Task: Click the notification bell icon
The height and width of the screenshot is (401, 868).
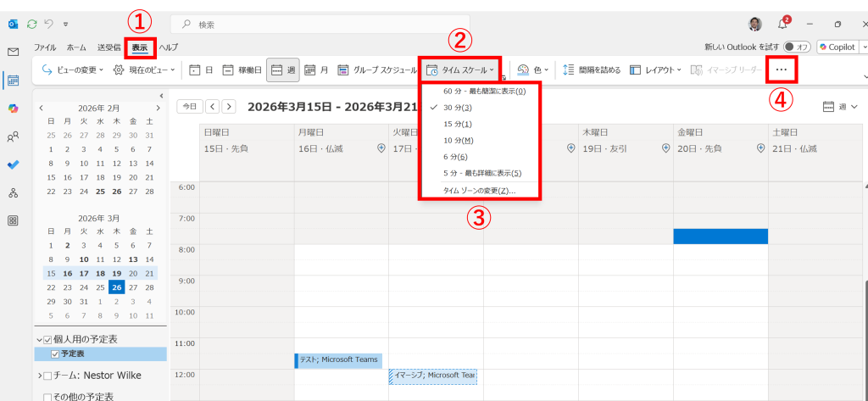Action: 782,24
